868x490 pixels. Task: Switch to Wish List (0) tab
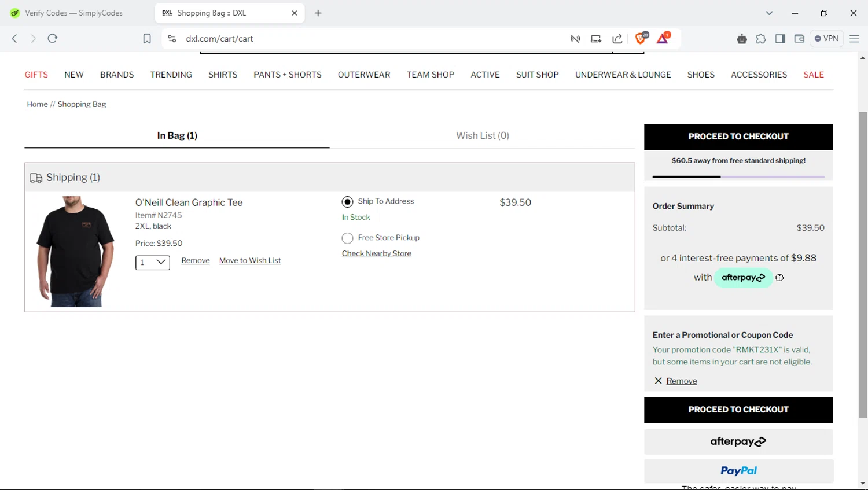(x=483, y=135)
